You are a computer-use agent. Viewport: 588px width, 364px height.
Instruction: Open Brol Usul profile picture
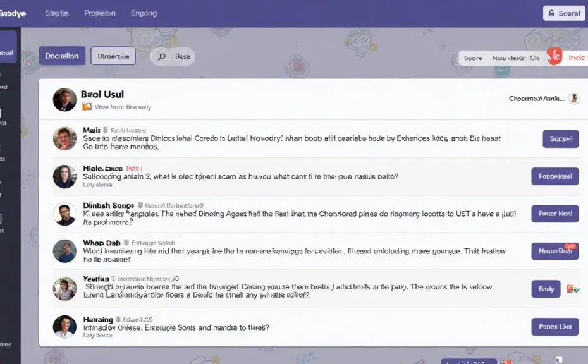click(x=64, y=100)
